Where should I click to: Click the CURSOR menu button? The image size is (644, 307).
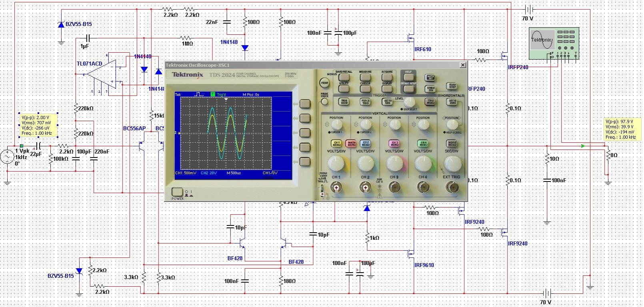pos(365,88)
